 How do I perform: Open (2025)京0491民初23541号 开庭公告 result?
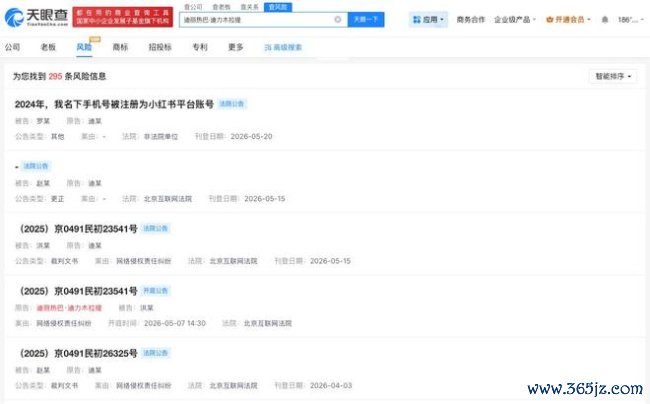(x=78, y=291)
